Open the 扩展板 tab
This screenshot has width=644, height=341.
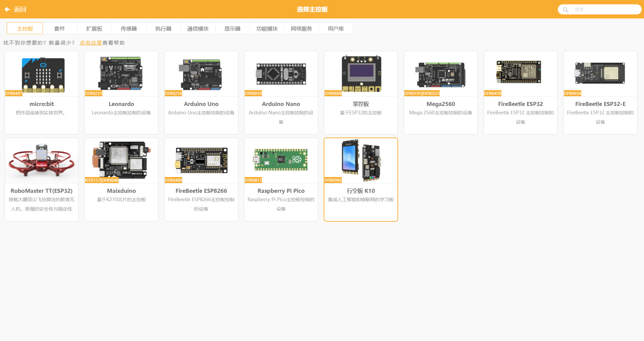pos(94,29)
